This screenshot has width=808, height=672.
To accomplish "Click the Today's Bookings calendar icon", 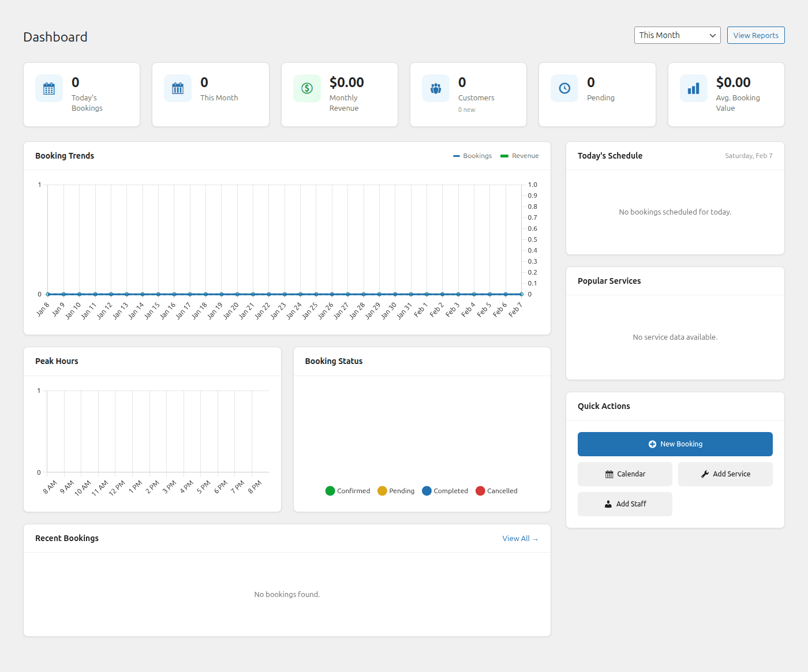I will click(48, 88).
